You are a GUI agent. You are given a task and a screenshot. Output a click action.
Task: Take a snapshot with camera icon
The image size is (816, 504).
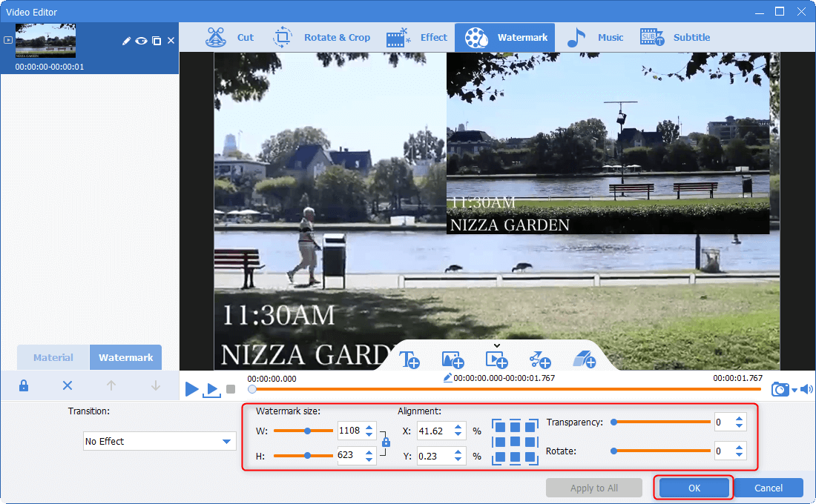780,389
